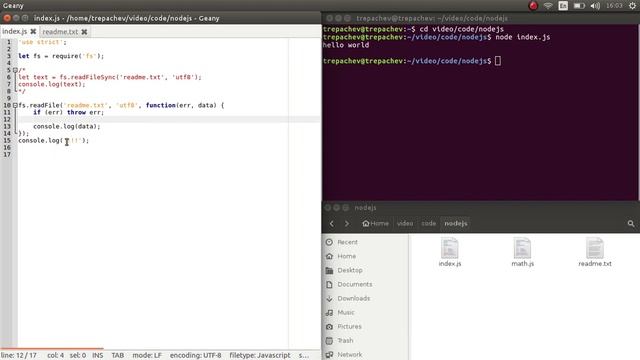Navigate to Home in the path bar
640x360 pixels.
click(376, 223)
